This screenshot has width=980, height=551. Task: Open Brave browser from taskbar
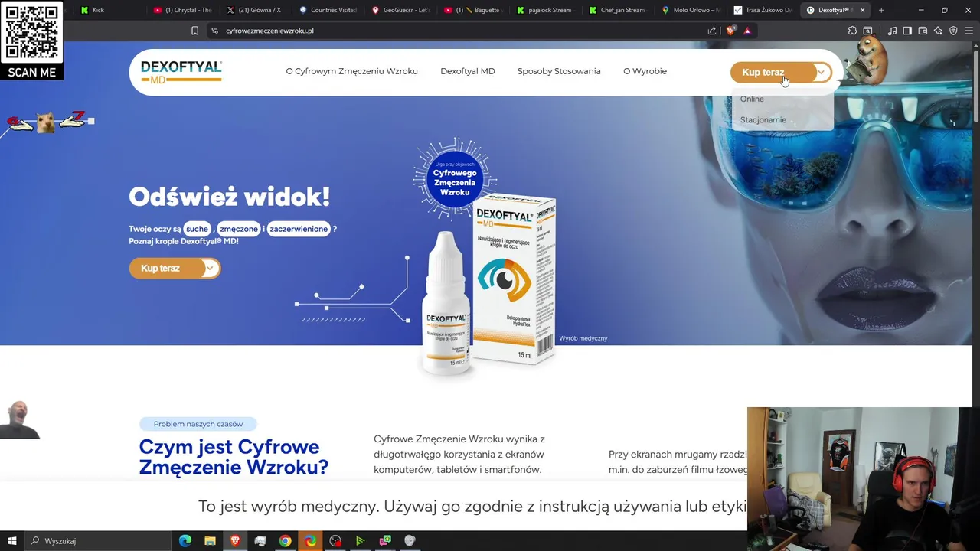point(235,541)
